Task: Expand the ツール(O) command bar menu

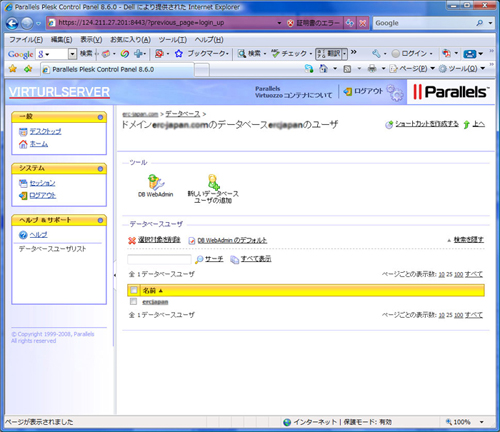Action: coord(462,69)
